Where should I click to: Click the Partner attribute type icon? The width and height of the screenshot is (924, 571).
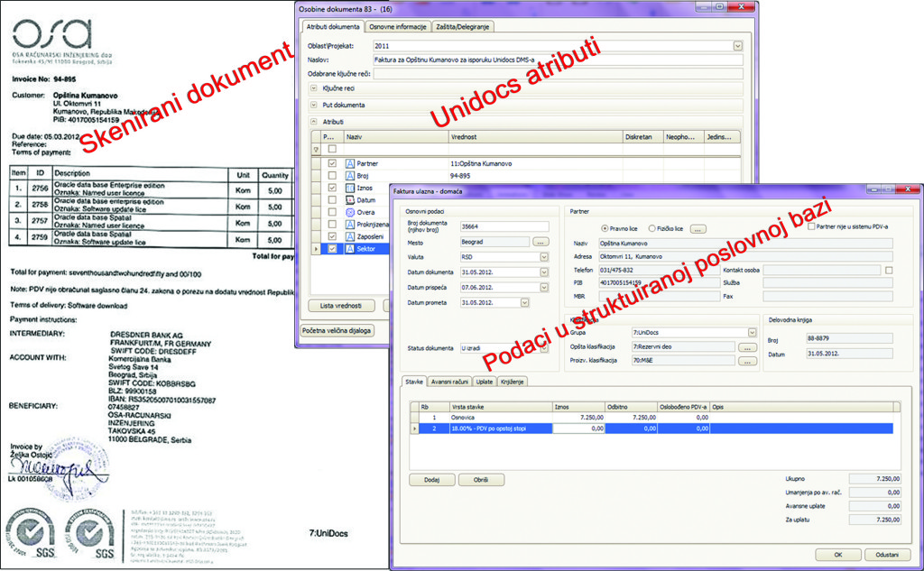click(x=350, y=163)
